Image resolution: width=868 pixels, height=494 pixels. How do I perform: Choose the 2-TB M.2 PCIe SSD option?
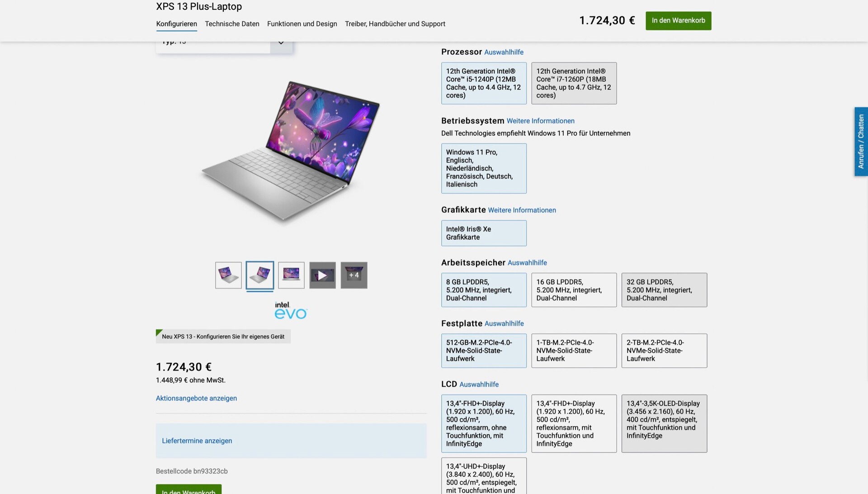tap(664, 351)
